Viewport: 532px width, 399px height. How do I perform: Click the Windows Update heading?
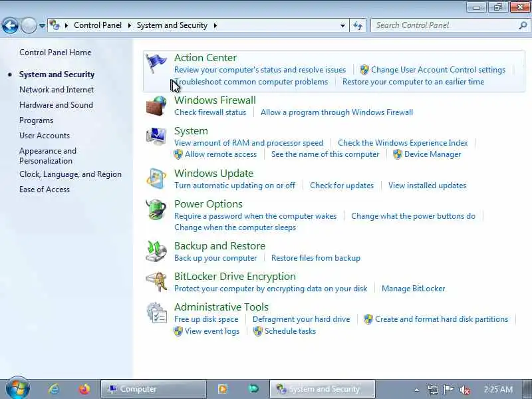[213, 173]
